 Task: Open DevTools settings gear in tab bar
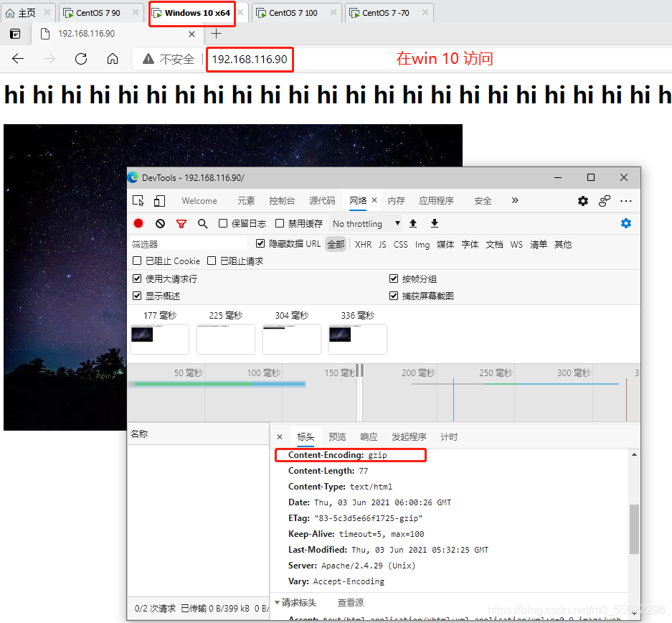[583, 201]
